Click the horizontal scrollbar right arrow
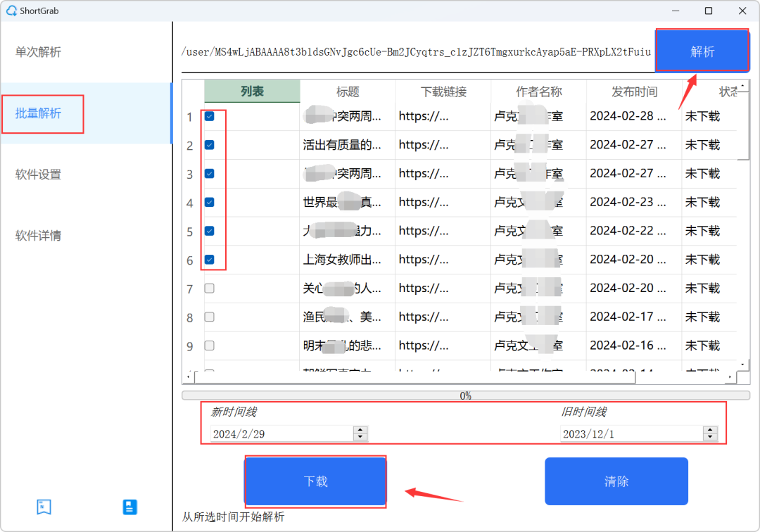Screen dimensions: 760x532 [x=730, y=377]
